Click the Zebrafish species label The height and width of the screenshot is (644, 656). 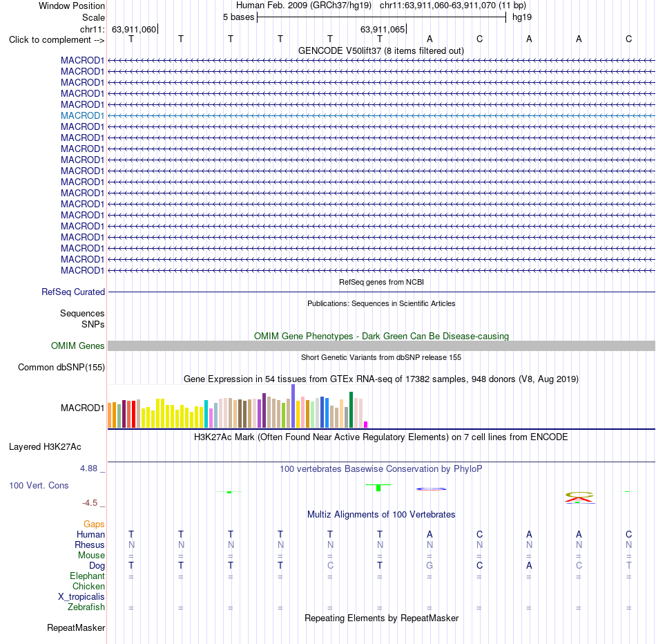(86, 607)
